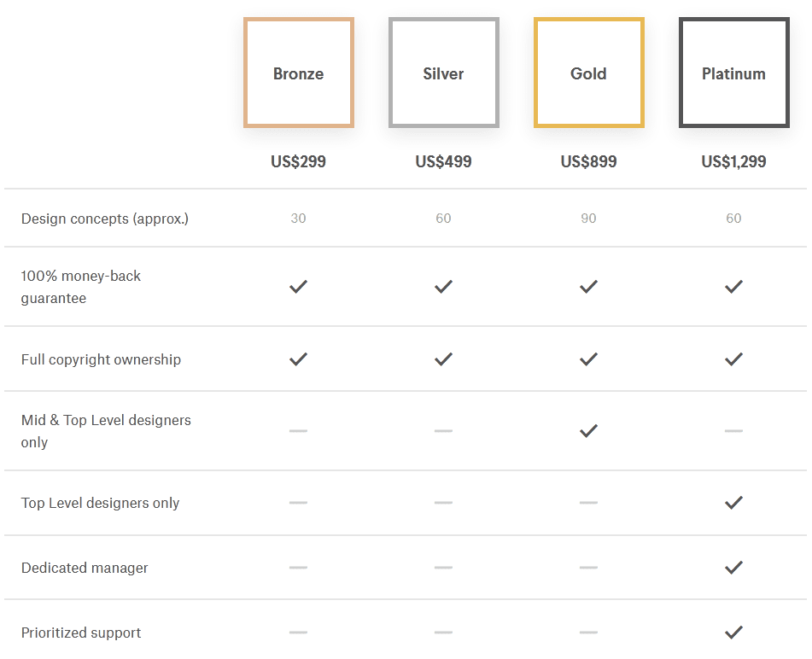The height and width of the screenshot is (659, 812).
Task: Click the Gold Mid & Top Level designers checkmark
Action: coord(588,431)
